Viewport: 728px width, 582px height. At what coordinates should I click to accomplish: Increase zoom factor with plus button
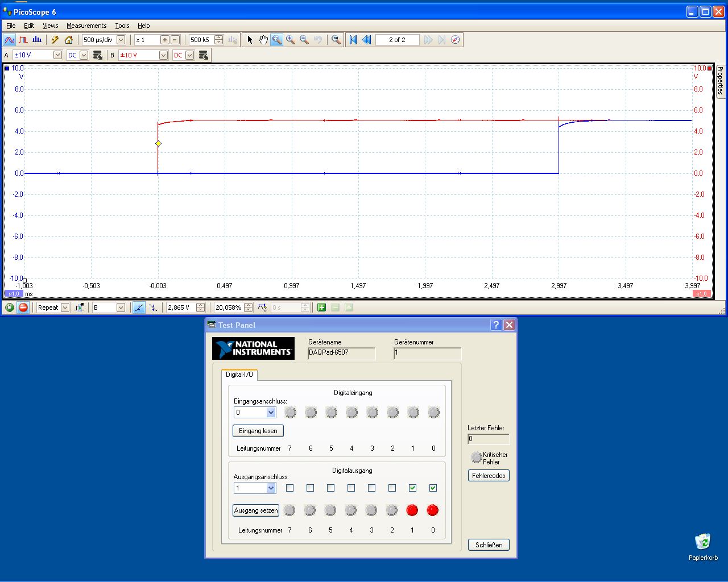165,40
